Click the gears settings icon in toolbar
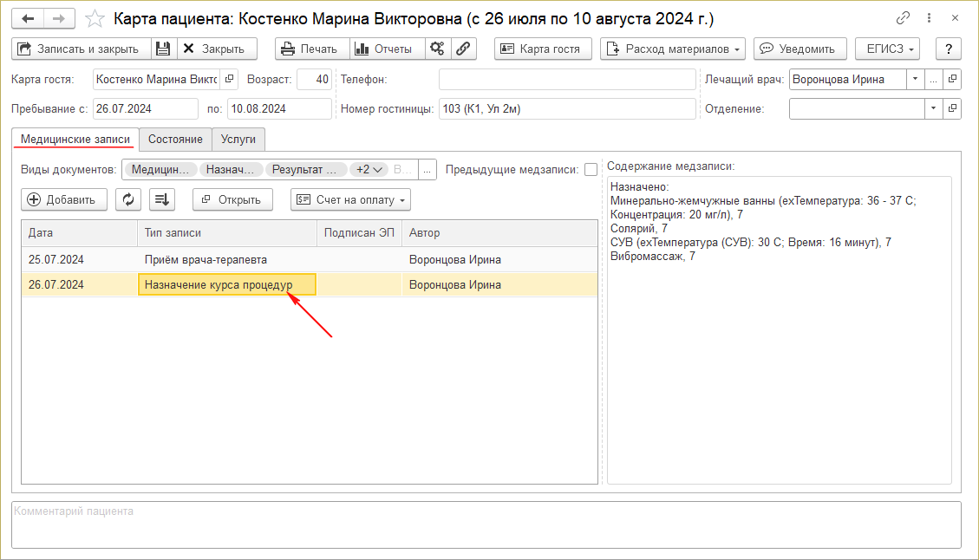Screen dimensions: 979x560 tap(437, 49)
